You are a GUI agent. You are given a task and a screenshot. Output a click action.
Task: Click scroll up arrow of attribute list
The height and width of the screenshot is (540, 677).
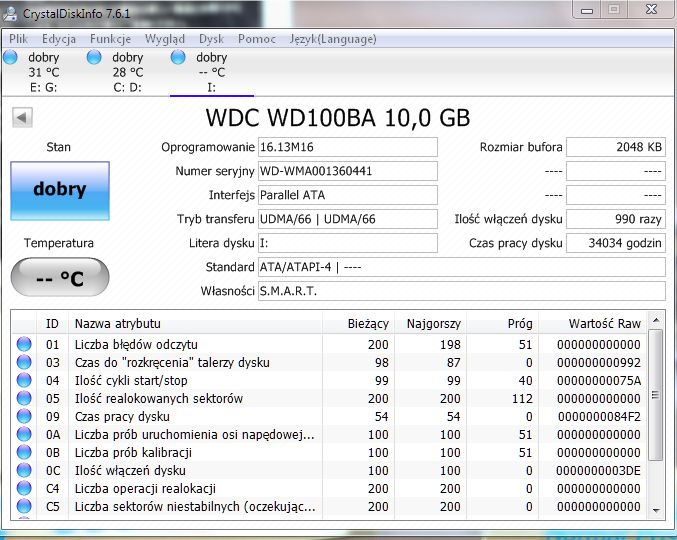[x=656, y=320]
